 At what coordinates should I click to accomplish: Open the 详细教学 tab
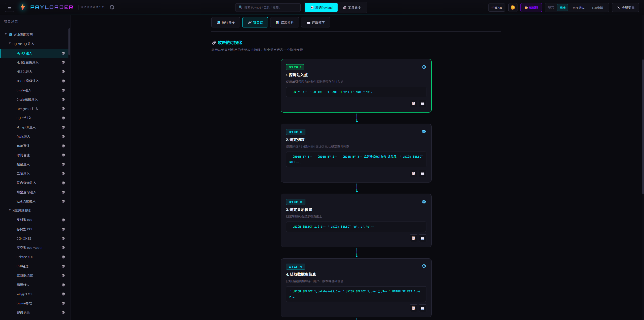pyautogui.click(x=315, y=22)
